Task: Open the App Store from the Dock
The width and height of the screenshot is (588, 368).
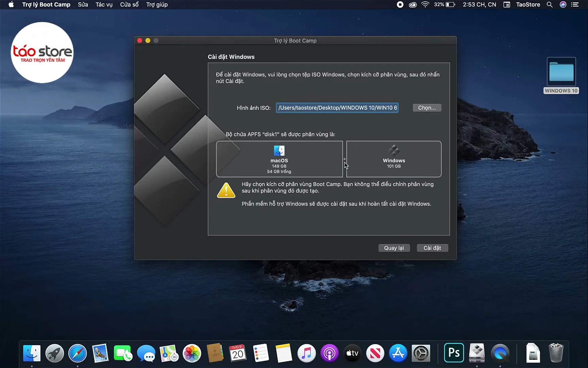Action: click(x=398, y=353)
